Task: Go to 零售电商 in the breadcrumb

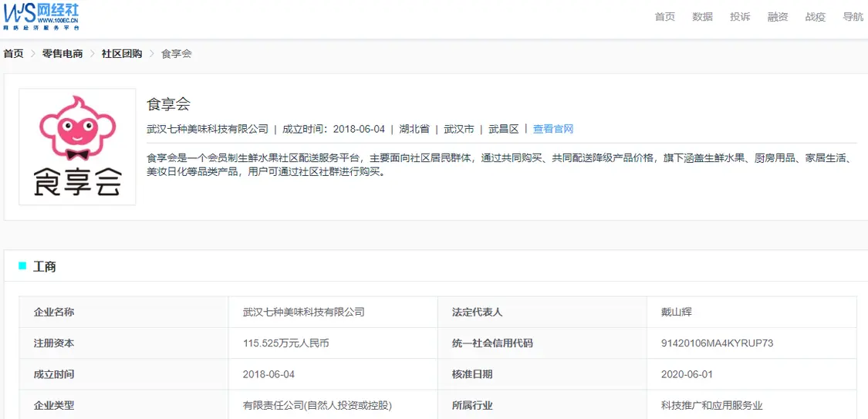Action: 62,54
